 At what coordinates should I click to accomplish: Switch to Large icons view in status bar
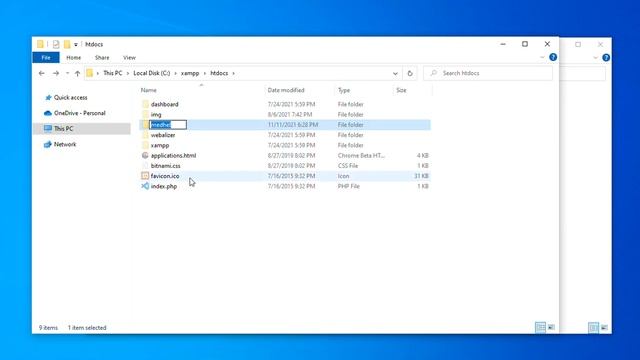pyautogui.click(x=551, y=327)
